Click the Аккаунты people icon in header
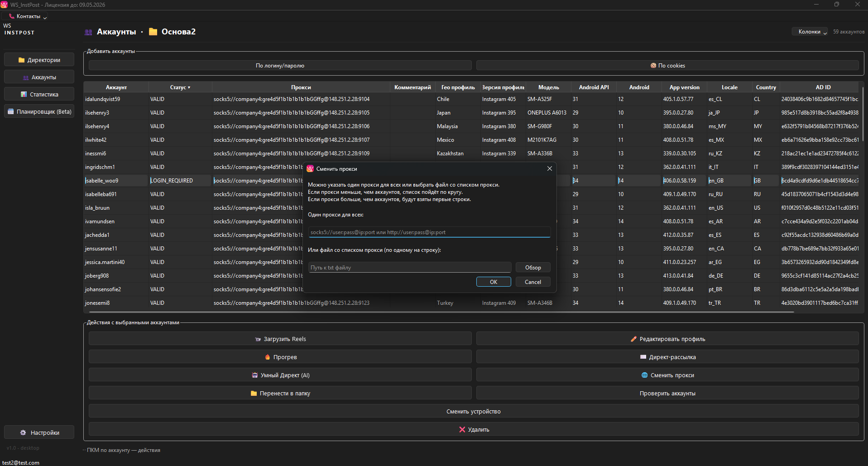Image resolution: width=868 pixels, height=466 pixels. tap(88, 32)
